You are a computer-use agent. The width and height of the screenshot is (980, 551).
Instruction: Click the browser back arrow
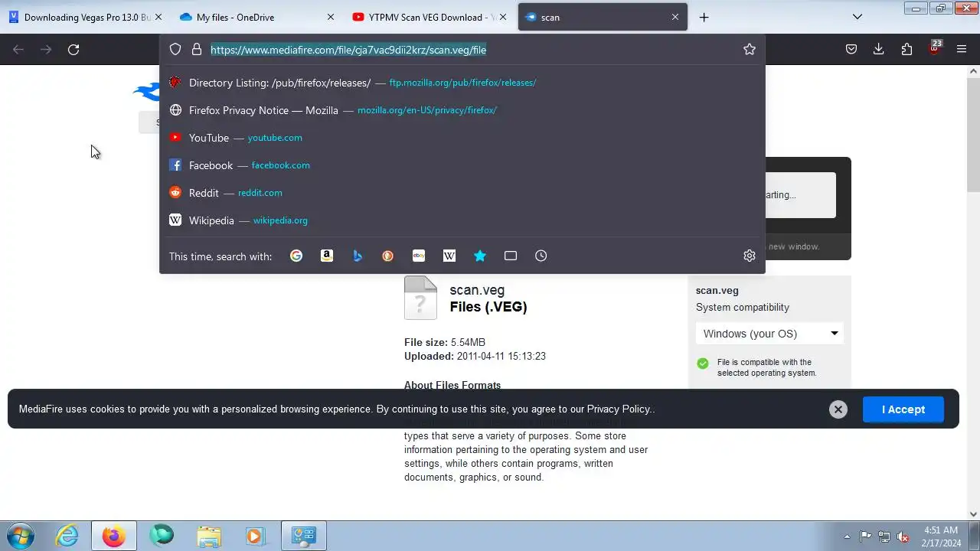[18, 49]
